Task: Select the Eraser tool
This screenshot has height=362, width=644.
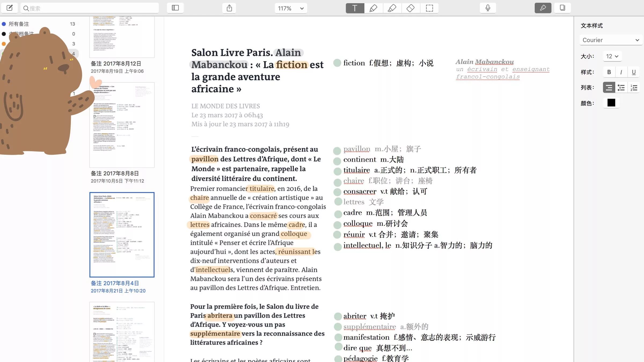Action: click(x=411, y=8)
